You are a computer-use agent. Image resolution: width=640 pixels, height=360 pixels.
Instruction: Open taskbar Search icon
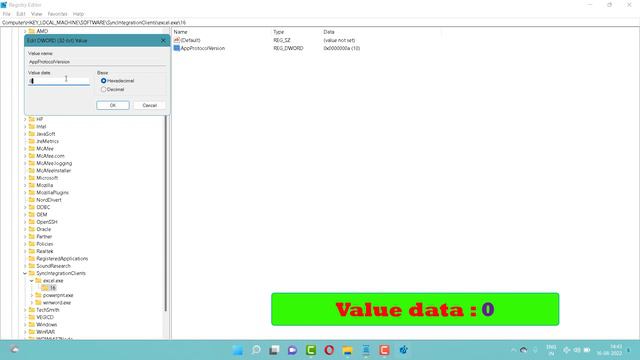pyautogui.click(x=256, y=350)
